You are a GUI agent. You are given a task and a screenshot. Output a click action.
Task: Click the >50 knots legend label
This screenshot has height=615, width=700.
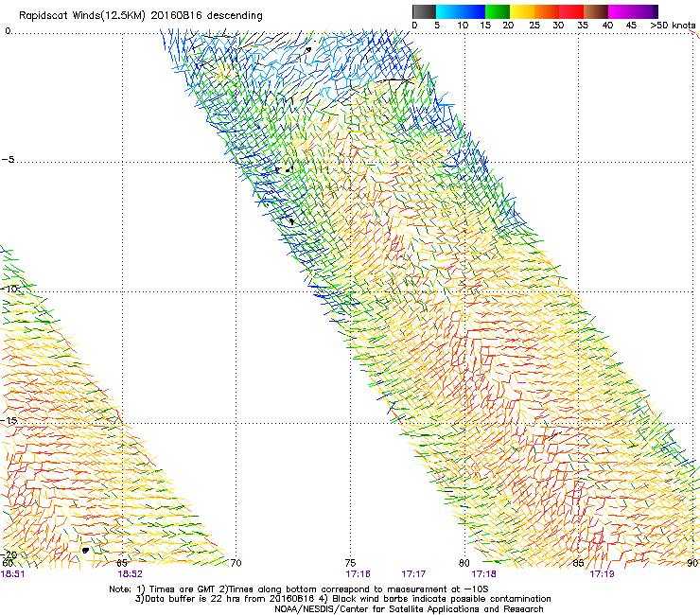click(673, 26)
